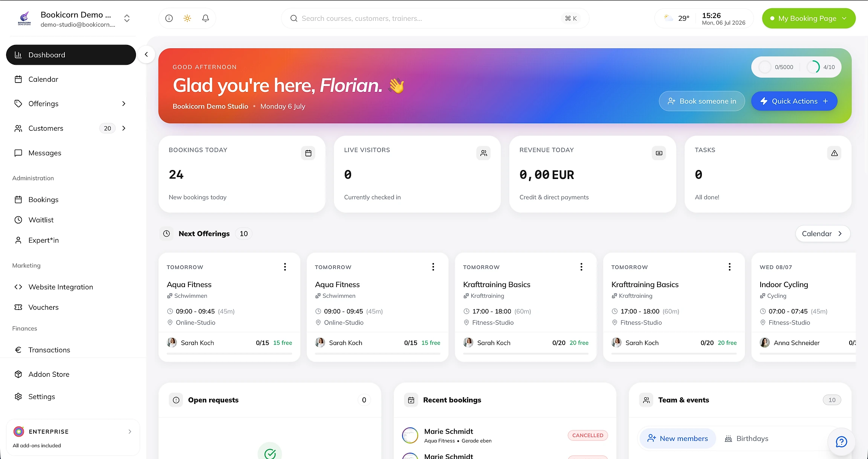Open the help chat bubble icon
This screenshot has height=459, width=868.
[x=841, y=442]
